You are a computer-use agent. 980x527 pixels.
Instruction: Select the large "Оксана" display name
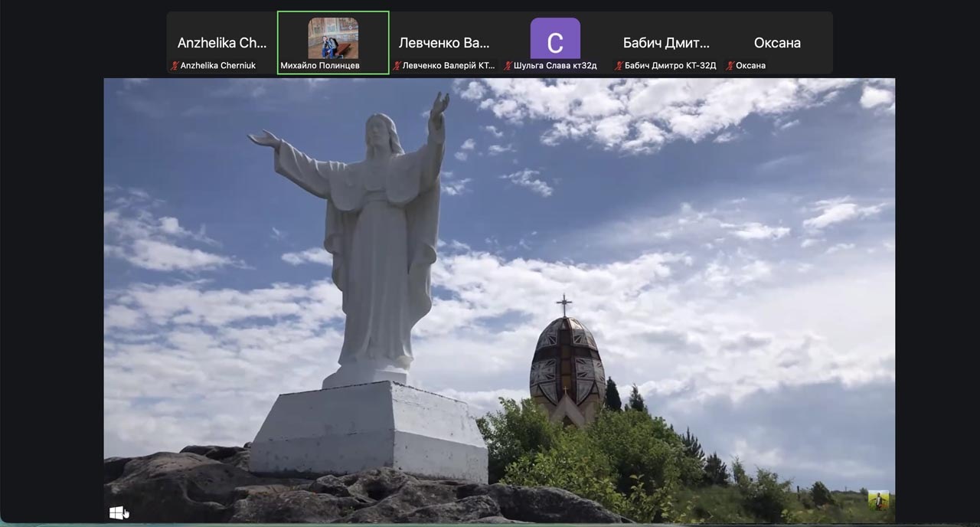[x=777, y=43]
